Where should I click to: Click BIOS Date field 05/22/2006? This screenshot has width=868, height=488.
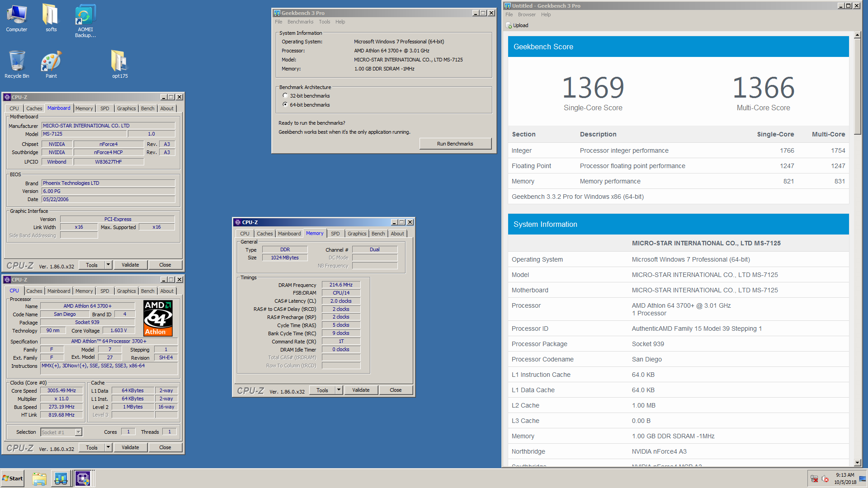(108, 199)
